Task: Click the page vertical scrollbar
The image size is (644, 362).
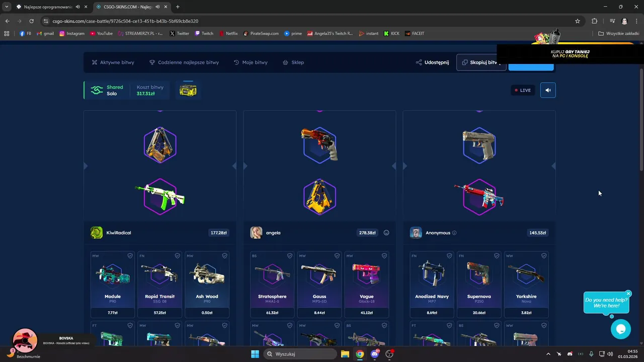Action: (x=641, y=121)
